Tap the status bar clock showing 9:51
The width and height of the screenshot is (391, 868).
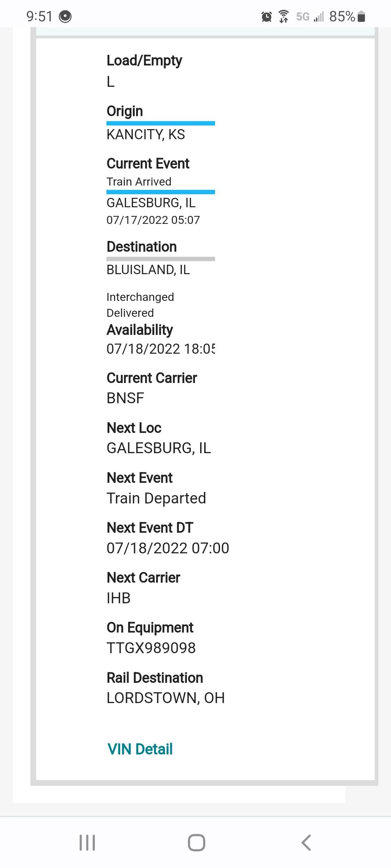point(39,17)
